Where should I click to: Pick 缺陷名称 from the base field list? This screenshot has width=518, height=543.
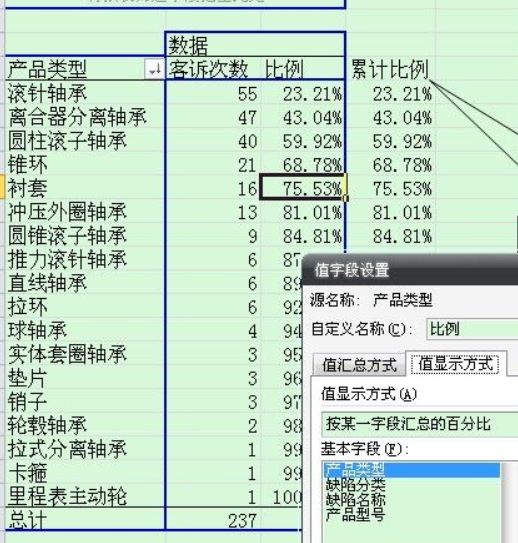[355, 500]
